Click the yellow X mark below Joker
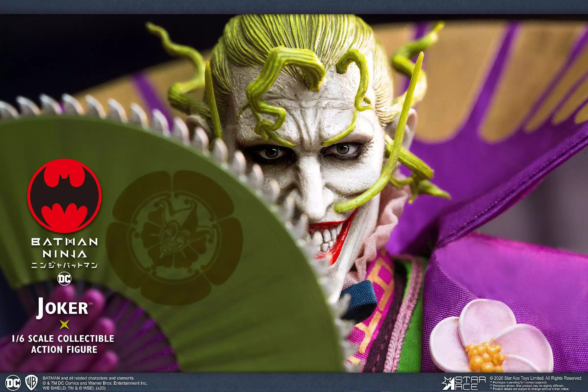The width and height of the screenshot is (588, 392). pyautogui.click(x=65, y=325)
